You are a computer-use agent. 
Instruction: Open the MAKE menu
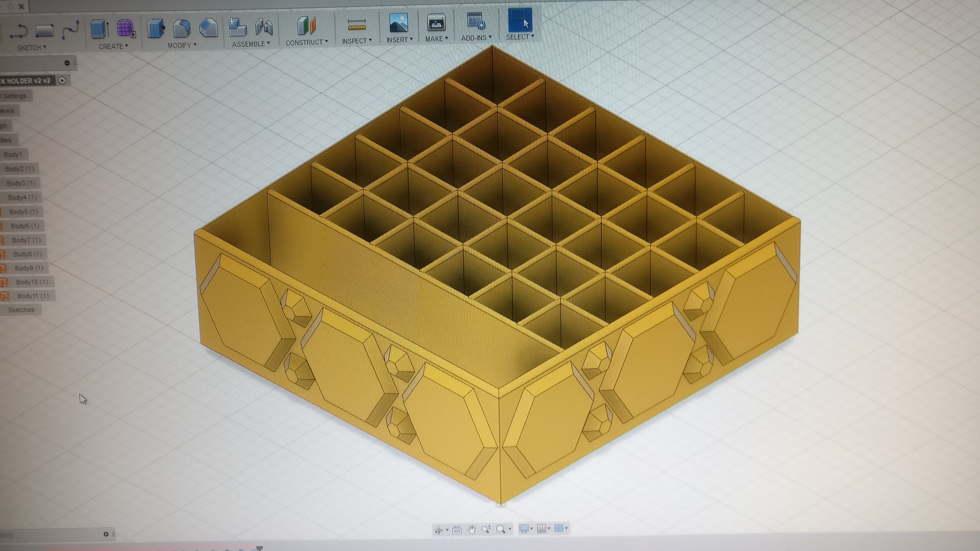point(437,39)
